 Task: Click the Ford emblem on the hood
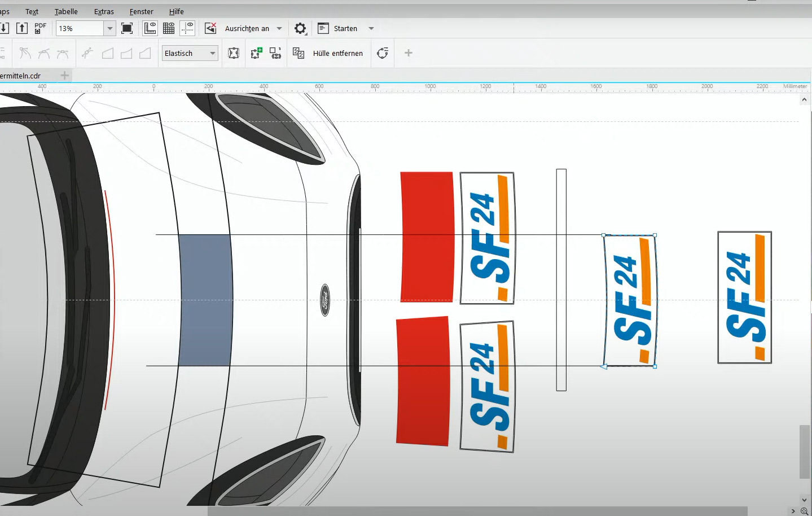click(x=325, y=300)
